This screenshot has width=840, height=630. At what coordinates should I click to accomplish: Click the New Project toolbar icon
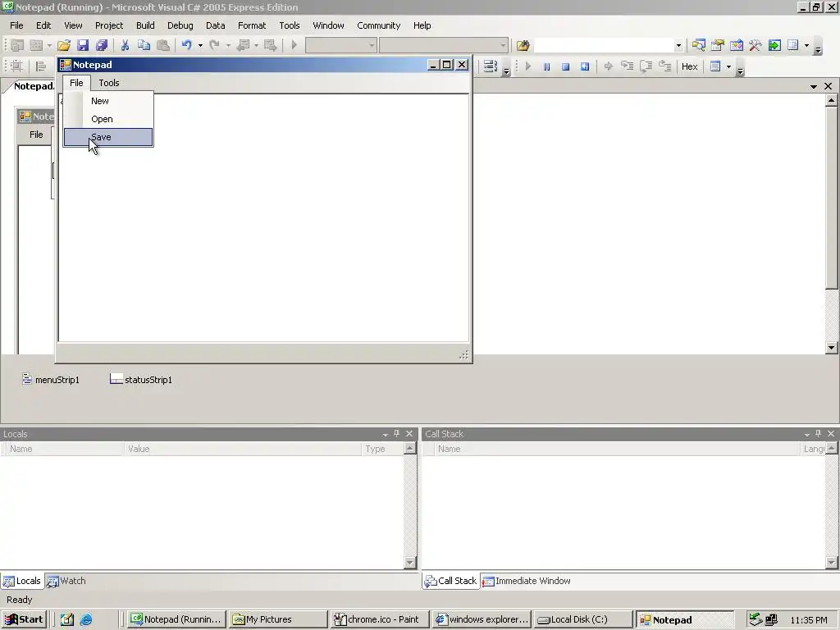pos(17,46)
